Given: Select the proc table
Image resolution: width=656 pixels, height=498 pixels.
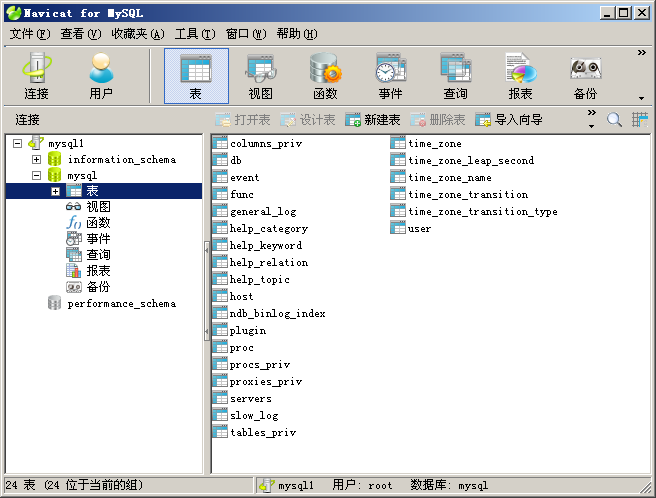Looking at the screenshot, I should point(233,347).
